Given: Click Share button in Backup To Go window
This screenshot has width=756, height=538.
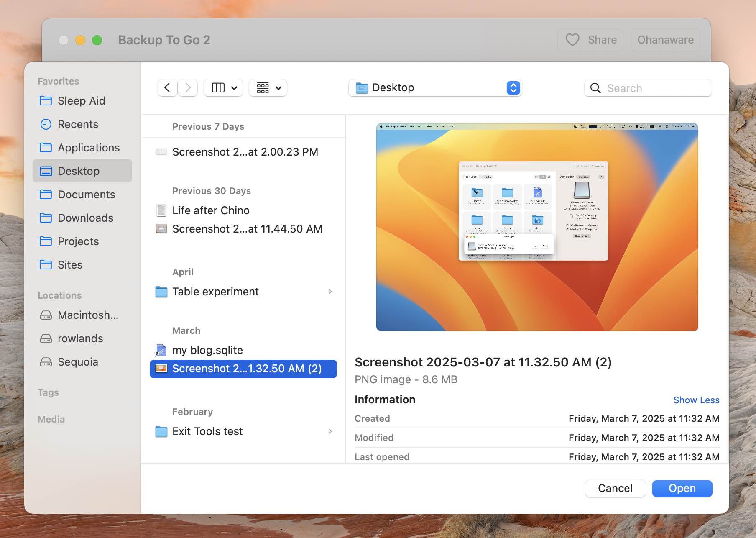Looking at the screenshot, I should click(590, 40).
